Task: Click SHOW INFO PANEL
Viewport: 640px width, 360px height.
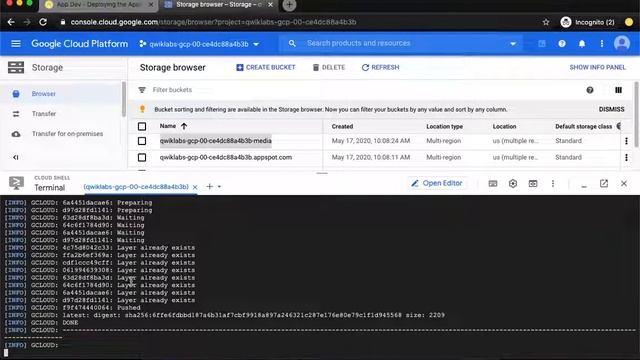Action: [x=598, y=67]
